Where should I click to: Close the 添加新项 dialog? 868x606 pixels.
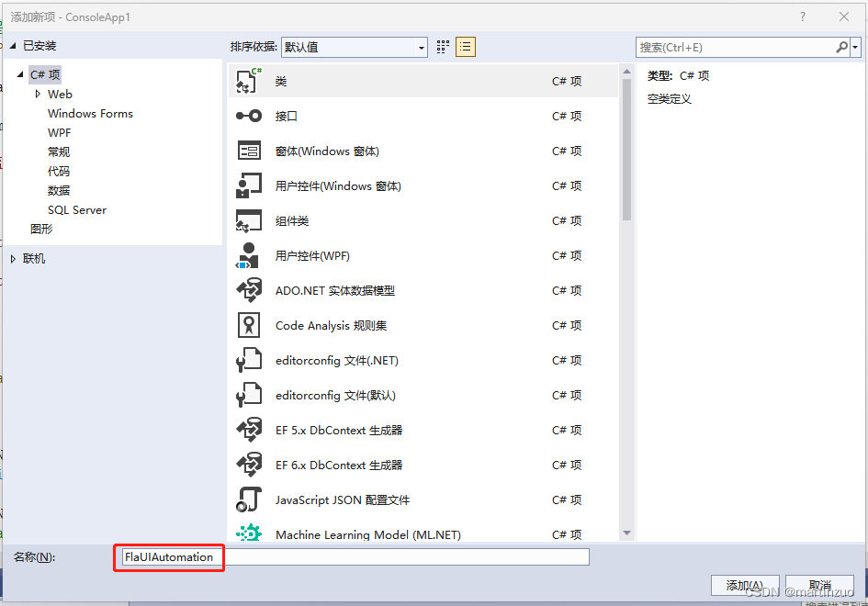tap(843, 17)
